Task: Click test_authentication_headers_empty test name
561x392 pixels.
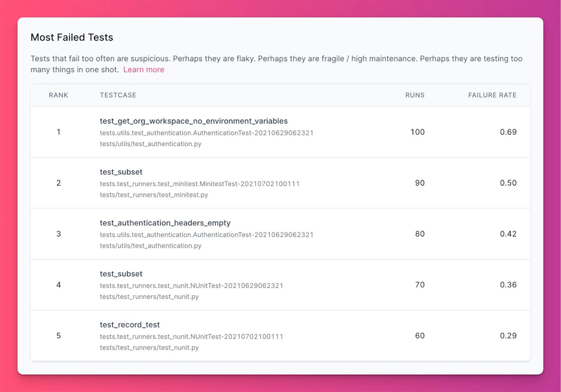Action: click(165, 223)
